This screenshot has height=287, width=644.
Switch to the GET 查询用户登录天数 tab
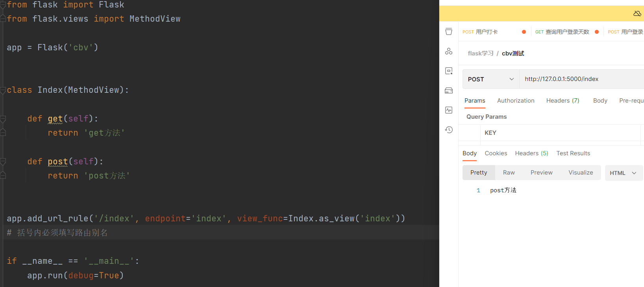[x=567, y=32]
